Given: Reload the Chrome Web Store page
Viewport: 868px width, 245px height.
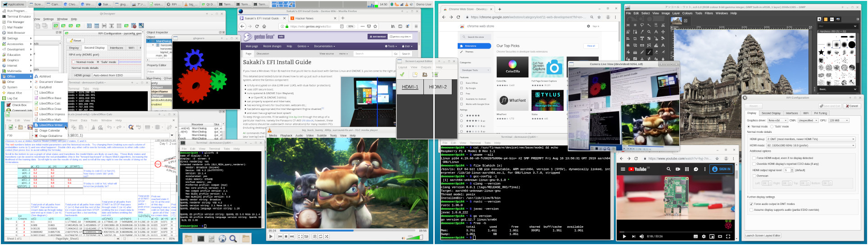Looking at the screenshot, I should tap(459, 17).
